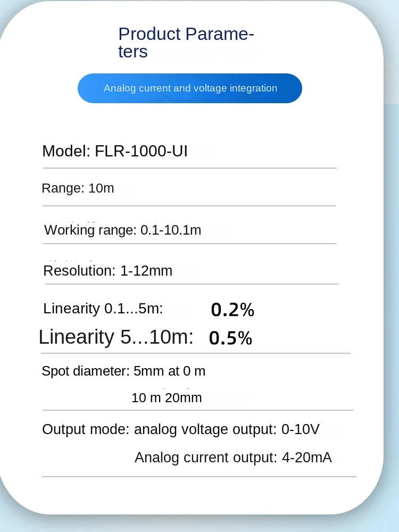Click the Analog current and voltage integration button
Image resolution: width=399 pixels, height=532 pixels.
coord(190,88)
